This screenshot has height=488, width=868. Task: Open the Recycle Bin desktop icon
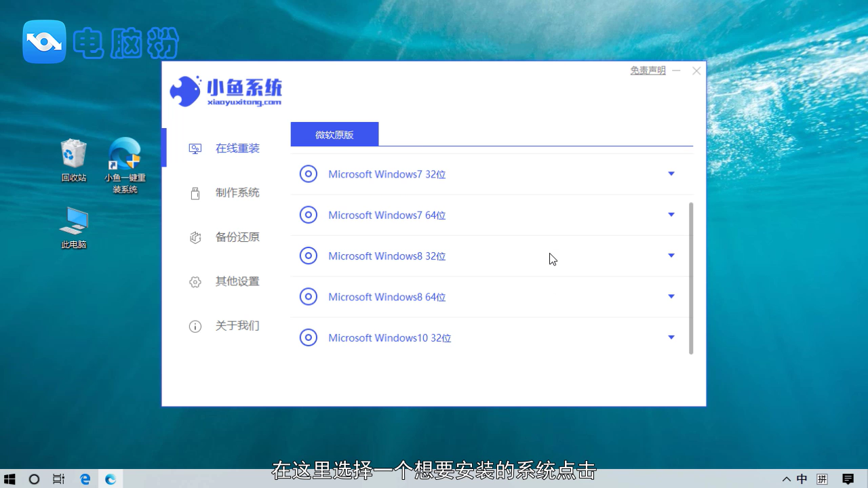[73, 161]
